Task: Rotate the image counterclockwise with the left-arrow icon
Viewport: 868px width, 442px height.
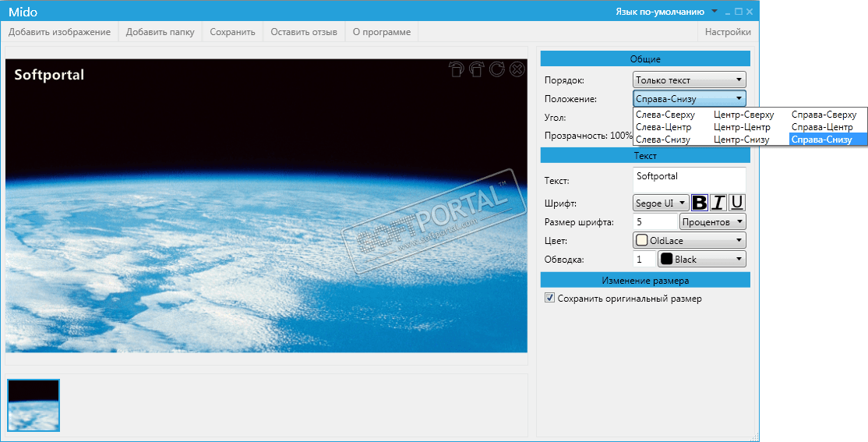Action: coord(456,69)
